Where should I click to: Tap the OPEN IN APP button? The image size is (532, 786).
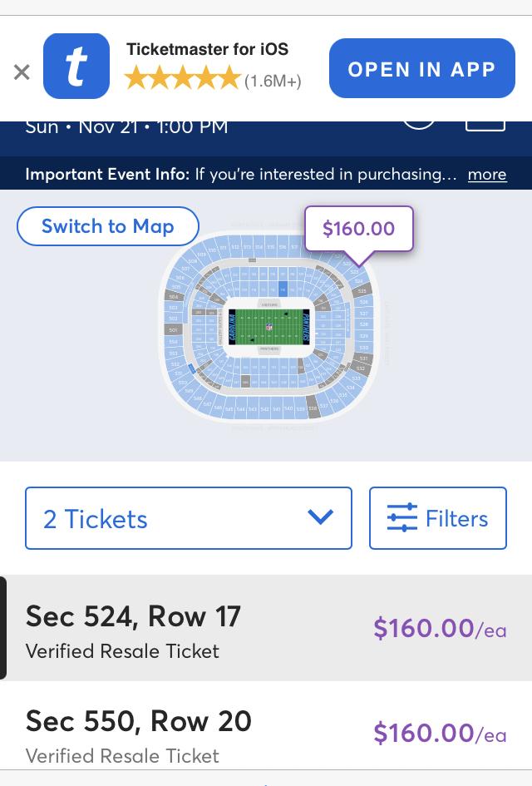[x=421, y=68]
